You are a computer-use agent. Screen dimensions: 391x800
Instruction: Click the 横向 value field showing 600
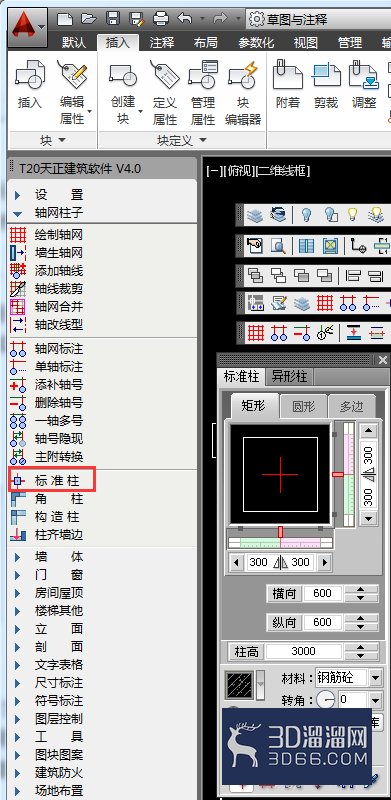[x=323, y=593]
